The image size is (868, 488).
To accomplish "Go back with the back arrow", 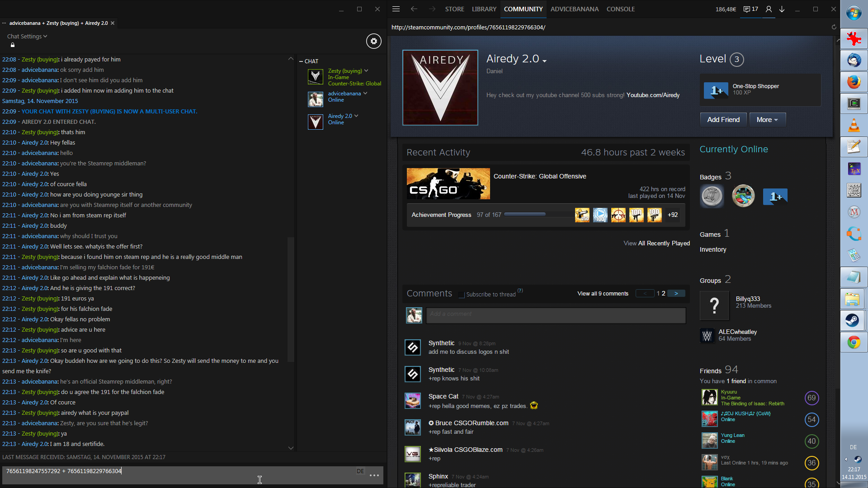I will point(414,9).
